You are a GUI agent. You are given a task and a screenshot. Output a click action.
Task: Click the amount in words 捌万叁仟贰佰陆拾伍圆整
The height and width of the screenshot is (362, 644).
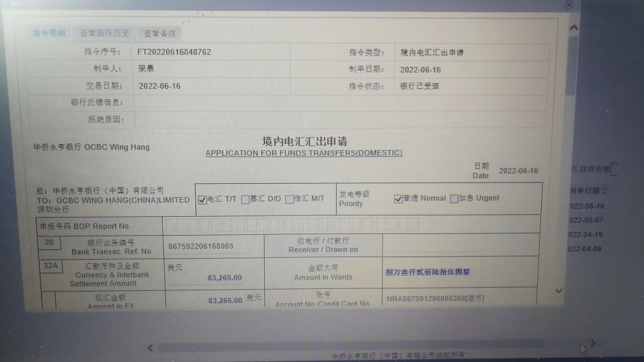click(427, 272)
